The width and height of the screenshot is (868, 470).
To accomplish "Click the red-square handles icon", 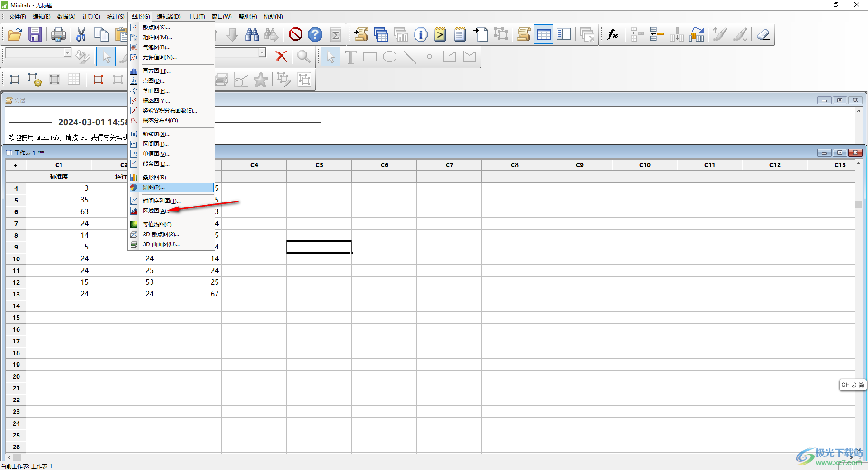I will [98, 80].
